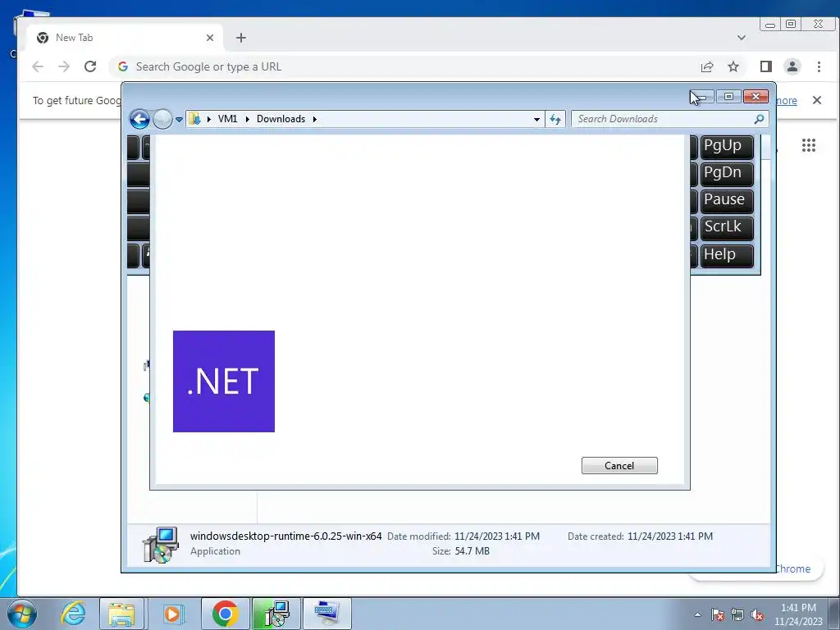Select the Chrome New Tab tab
Screen dimensions: 840x630
(123, 38)
